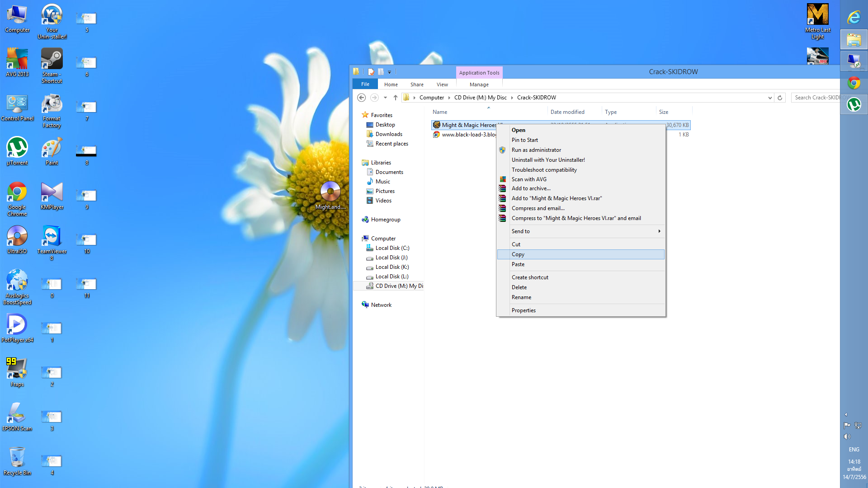Image resolution: width=868 pixels, height=488 pixels.
Task: Click Properties in the context menu
Action: pos(524,310)
